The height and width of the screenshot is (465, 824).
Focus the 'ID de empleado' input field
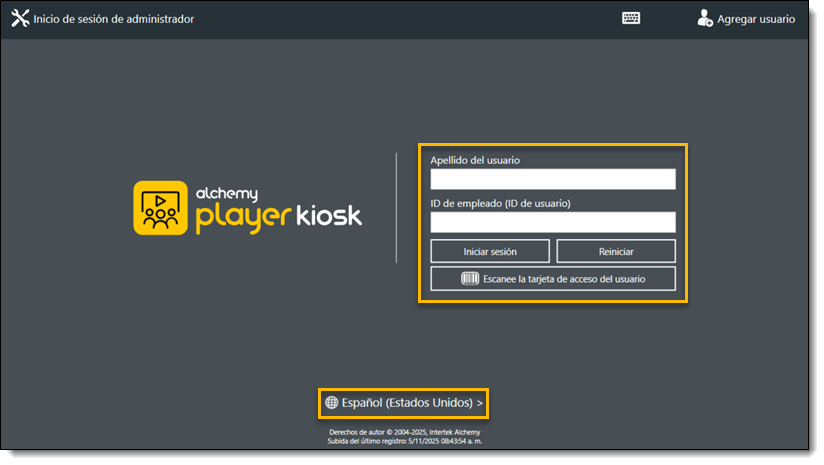point(553,222)
